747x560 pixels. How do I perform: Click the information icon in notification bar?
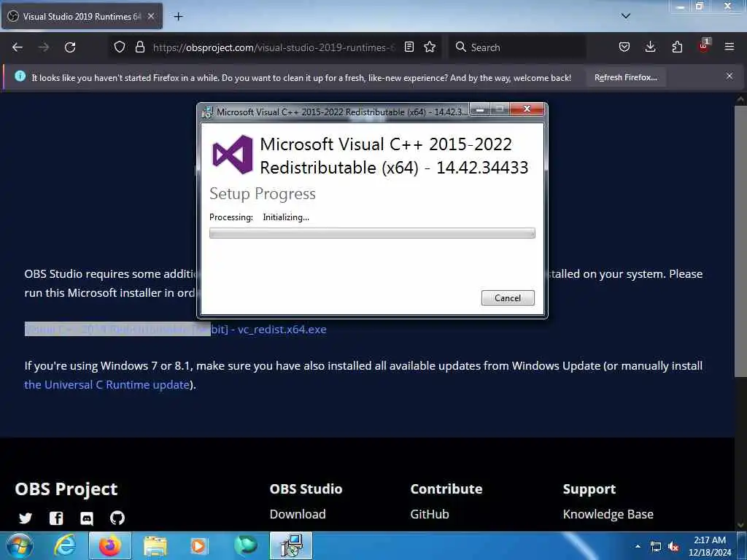(20, 76)
